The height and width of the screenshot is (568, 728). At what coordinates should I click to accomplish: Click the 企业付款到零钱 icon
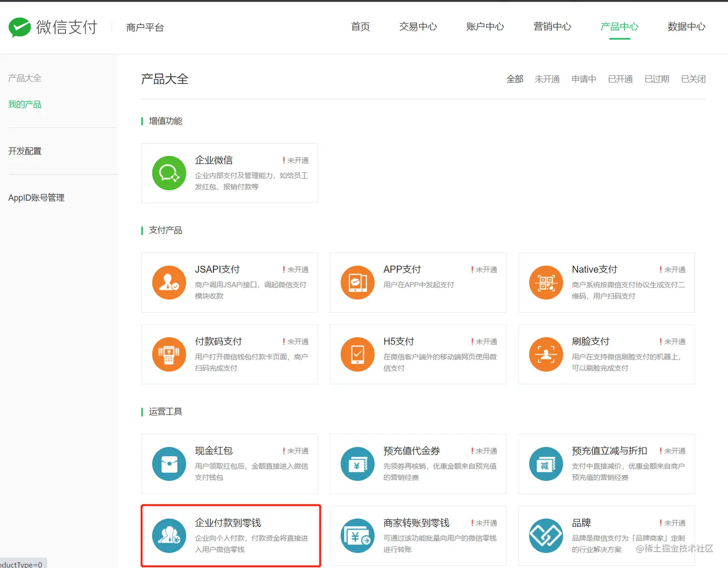pos(169,536)
